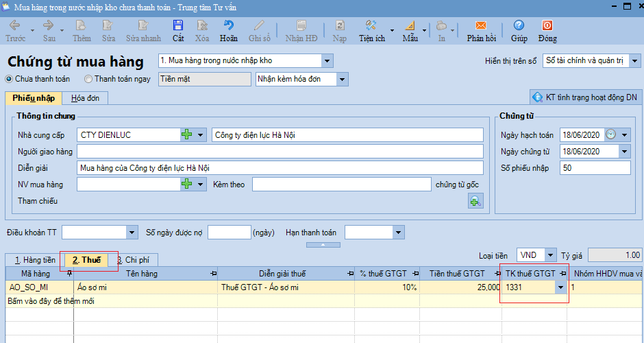Switch to Hóa đơn tab
This screenshot has width=644, height=343.
click(x=85, y=98)
